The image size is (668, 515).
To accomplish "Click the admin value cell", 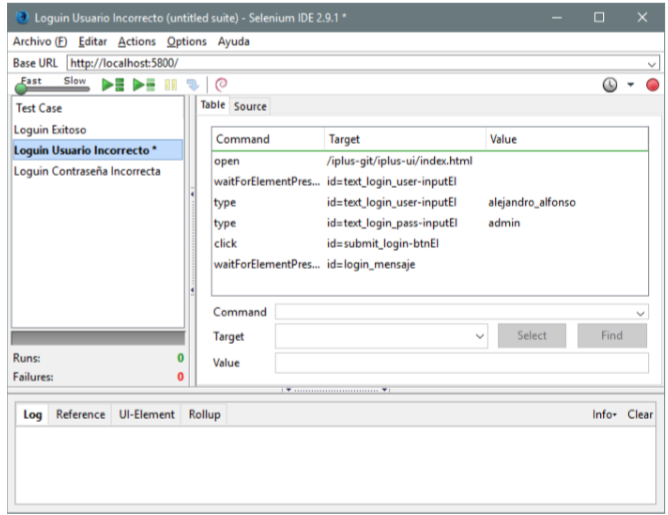I will click(x=504, y=223).
